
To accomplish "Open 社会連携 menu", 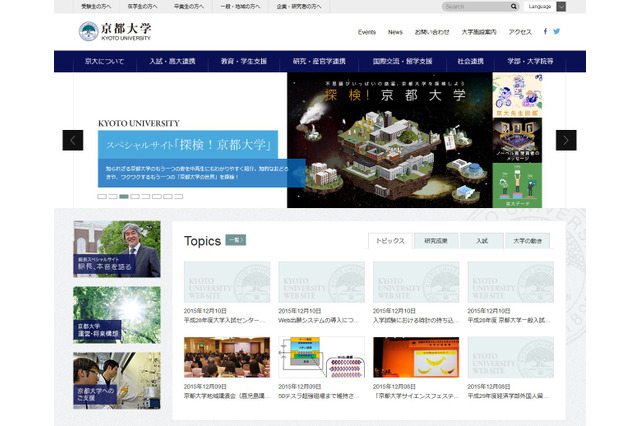I will coord(471,62).
